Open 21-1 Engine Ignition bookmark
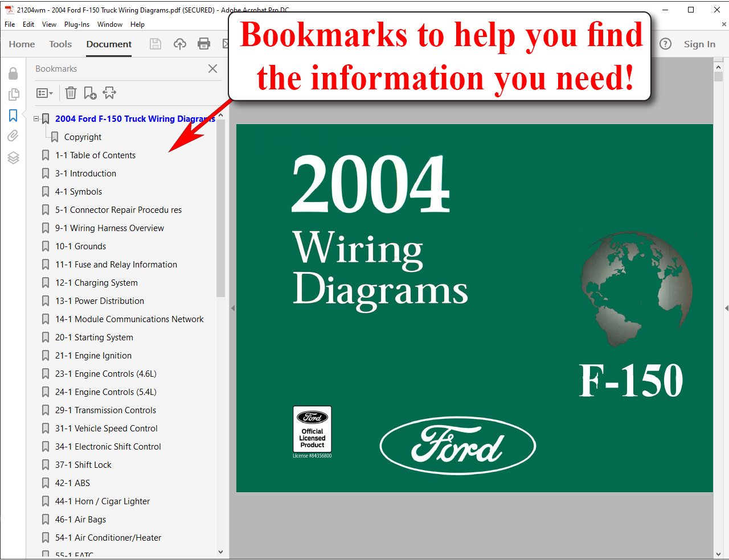729x560 pixels. tap(93, 356)
